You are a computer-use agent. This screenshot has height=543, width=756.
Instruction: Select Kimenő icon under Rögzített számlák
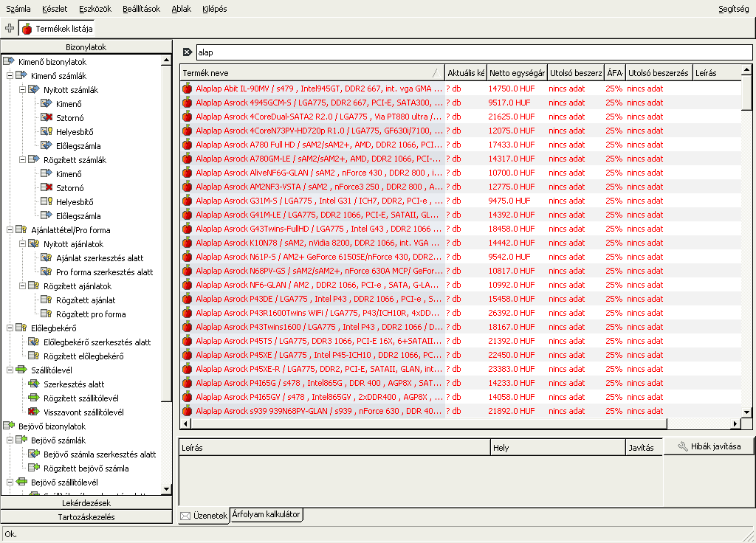point(47,173)
